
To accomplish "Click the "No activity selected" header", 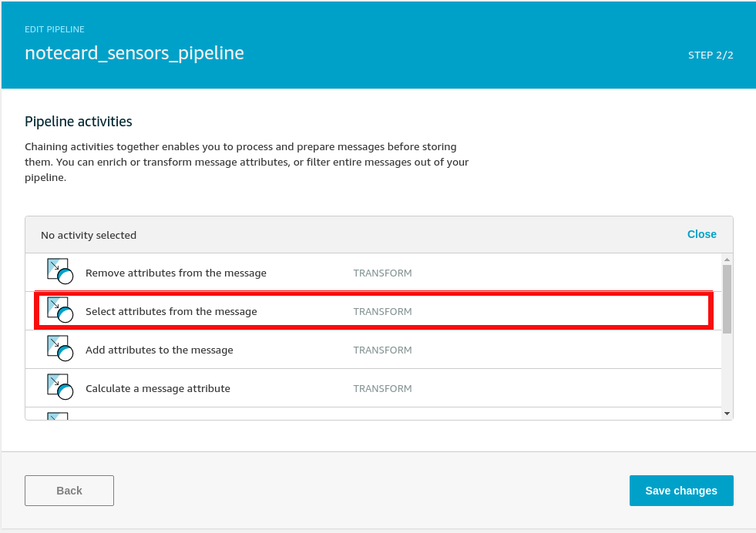I will click(x=89, y=235).
